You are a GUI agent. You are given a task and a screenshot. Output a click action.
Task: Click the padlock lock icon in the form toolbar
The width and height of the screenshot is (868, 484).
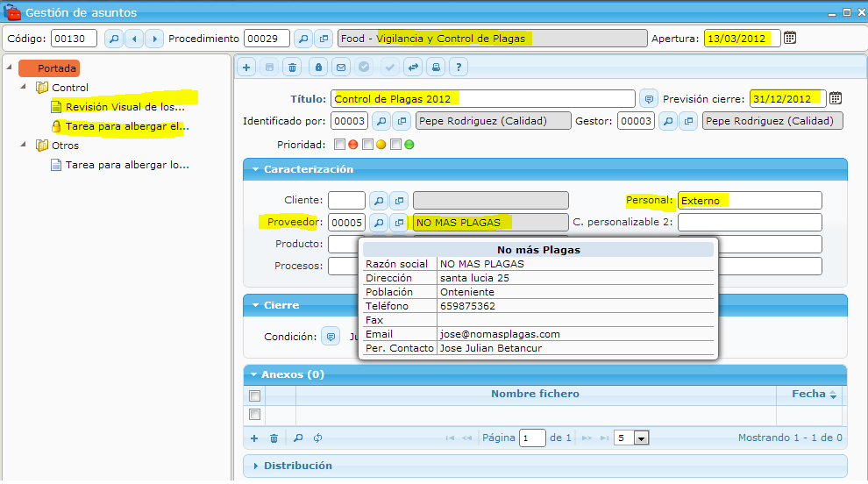coord(318,67)
